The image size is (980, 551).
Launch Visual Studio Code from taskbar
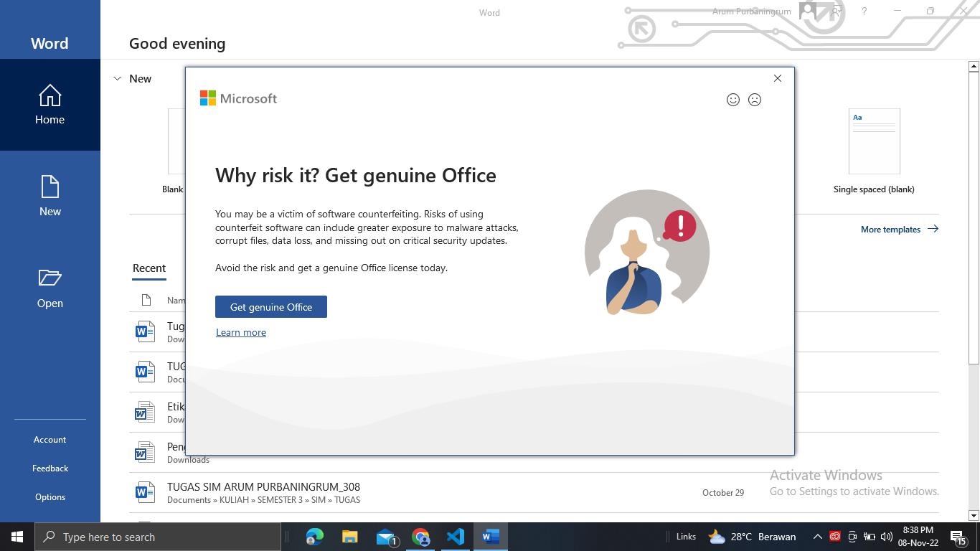tap(456, 537)
